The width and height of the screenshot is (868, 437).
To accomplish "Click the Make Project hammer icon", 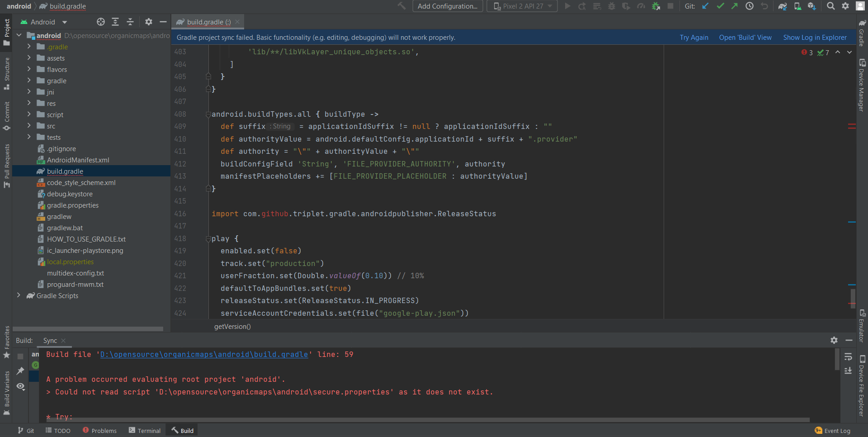I will [x=401, y=6].
